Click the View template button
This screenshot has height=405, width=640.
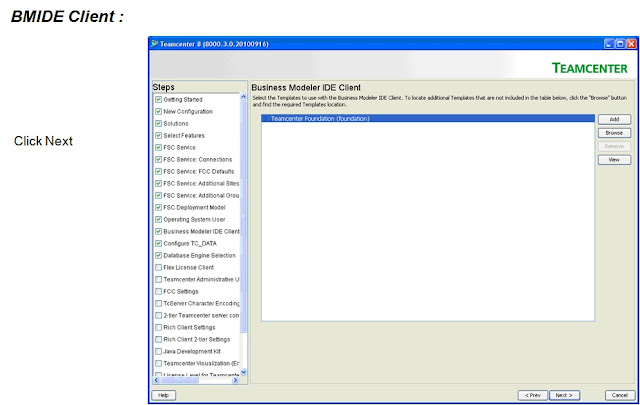coord(614,160)
